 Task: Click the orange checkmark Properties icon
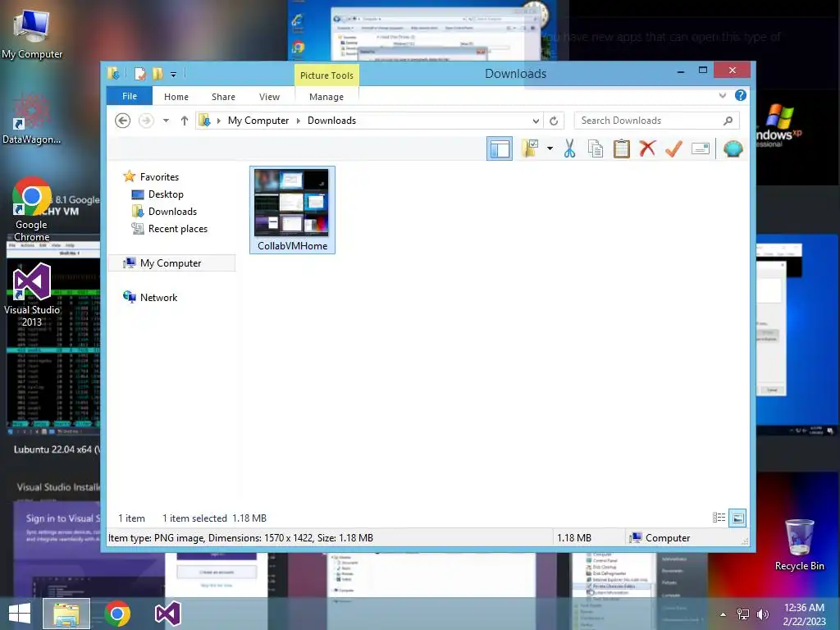click(x=673, y=148)
